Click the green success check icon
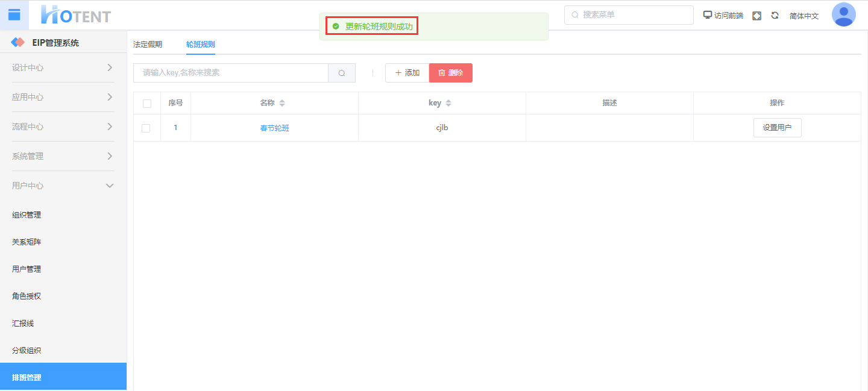The height and width of the screenshot is (391, 868). pyautogui.click(x=336, y=27)
